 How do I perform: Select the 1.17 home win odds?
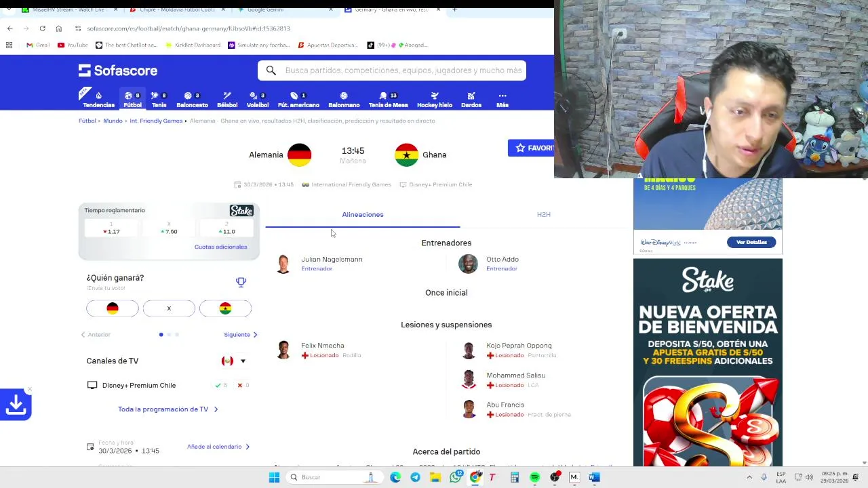coord(111,229)
